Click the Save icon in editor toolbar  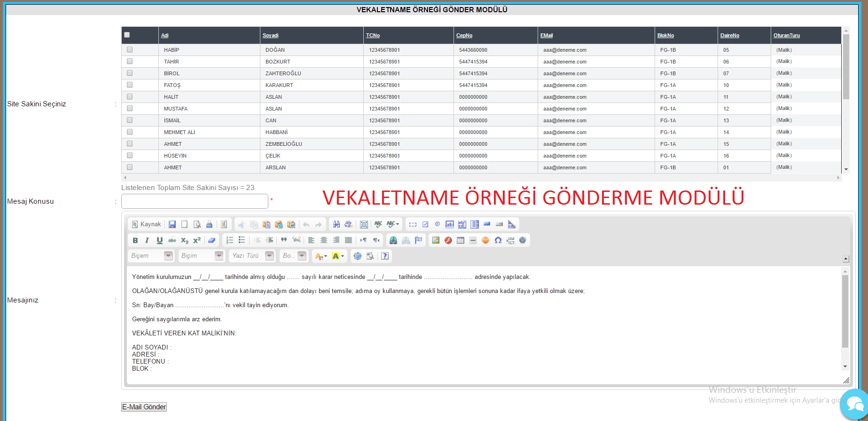(x=172, y=224)
